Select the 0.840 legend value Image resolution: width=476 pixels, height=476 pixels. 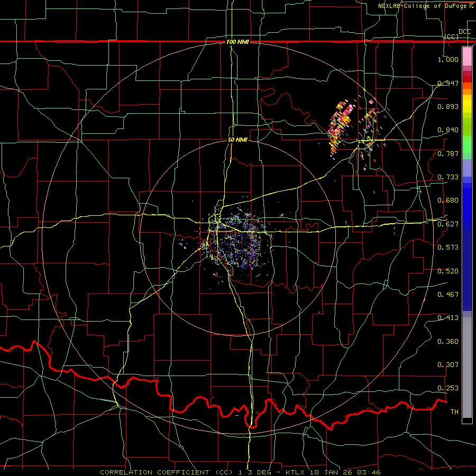click(448, 130)
